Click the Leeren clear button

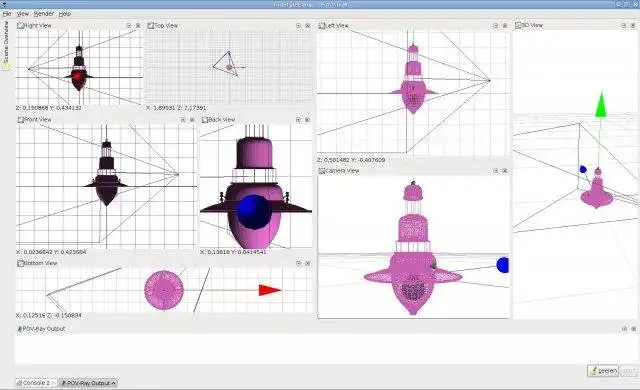[603, 371]
